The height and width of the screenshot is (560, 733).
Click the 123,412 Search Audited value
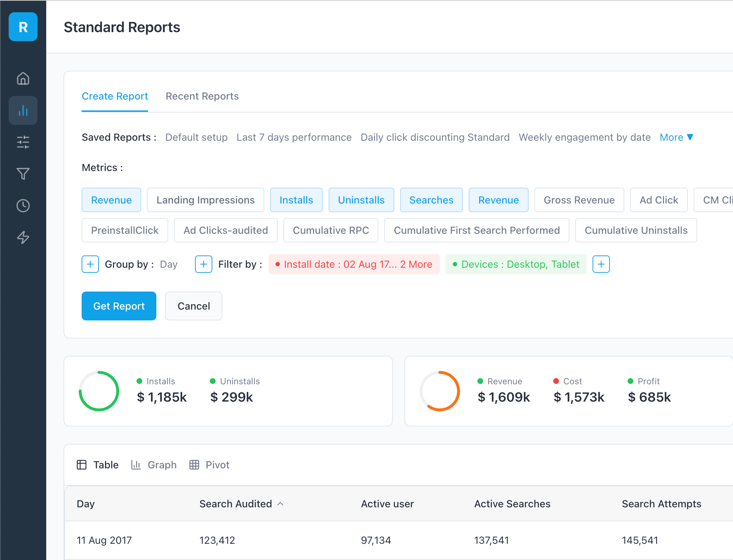click(217, 540)
